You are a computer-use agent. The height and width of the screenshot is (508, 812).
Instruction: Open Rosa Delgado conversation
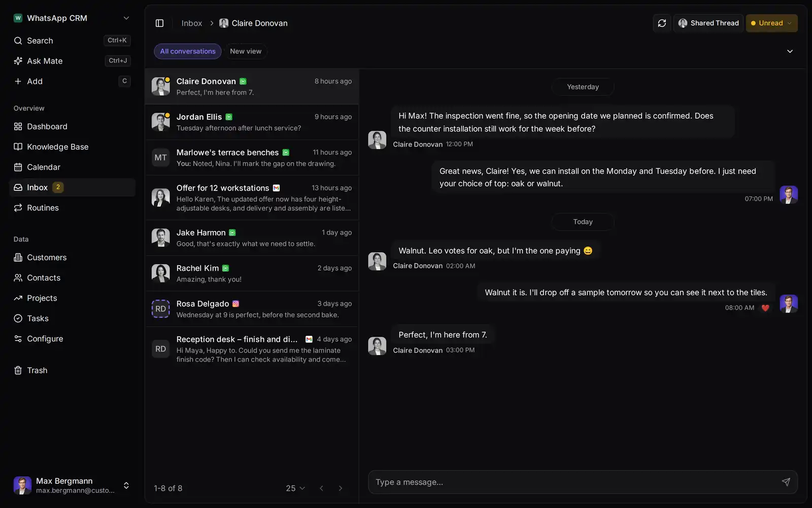tap(252, 309)
